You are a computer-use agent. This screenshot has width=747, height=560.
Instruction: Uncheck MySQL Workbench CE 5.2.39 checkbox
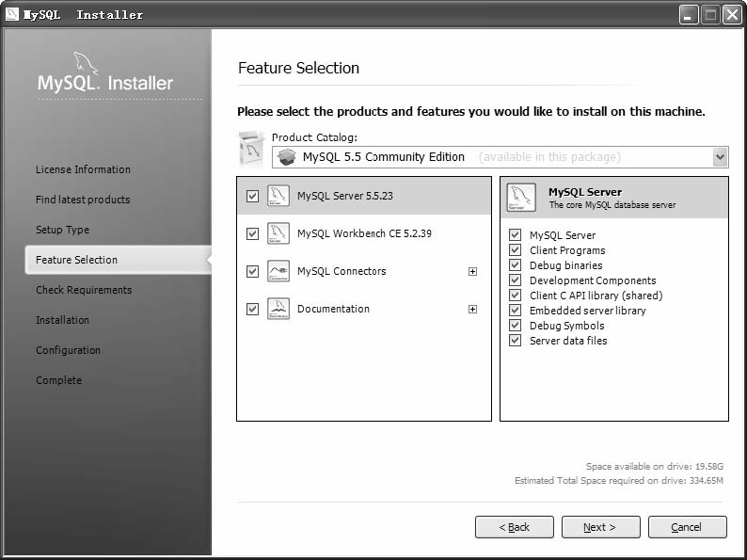[x=252, y=233]
